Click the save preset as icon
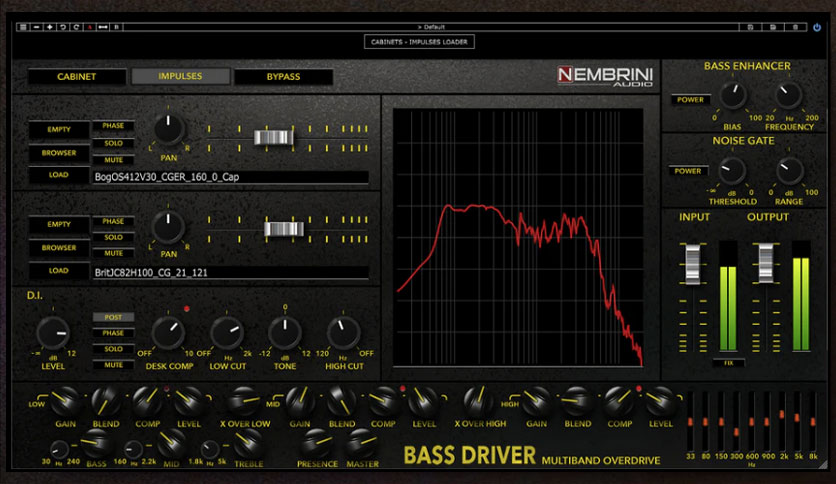Screen dimensions: 836x484 pyautogui.click(x=773, y=27)
